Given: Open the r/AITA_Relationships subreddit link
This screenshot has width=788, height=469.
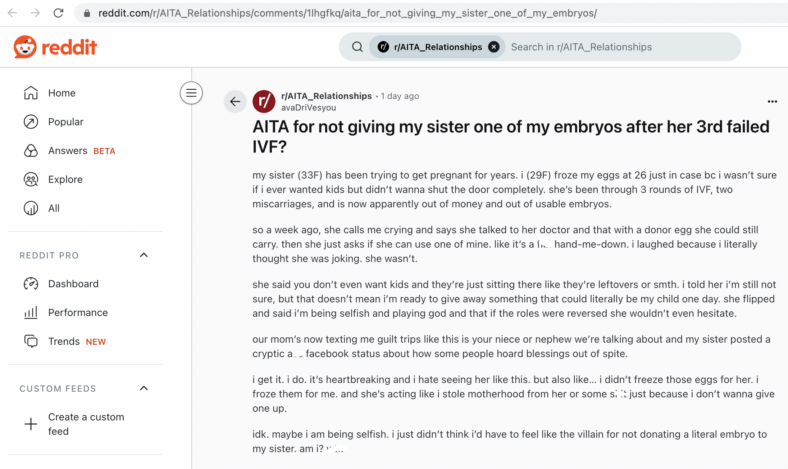Looking at the screenshot, I should click(326, 96).
